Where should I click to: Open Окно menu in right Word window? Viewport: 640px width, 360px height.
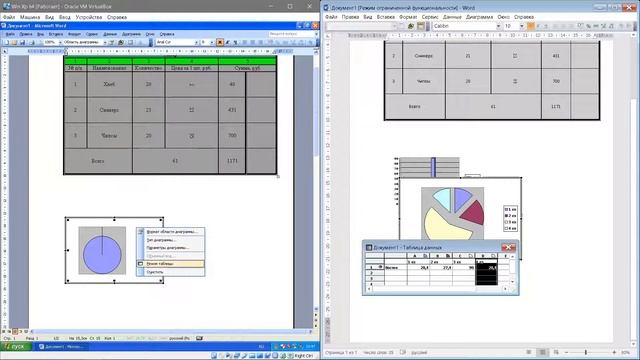pyautogui.click(x=503, y=17)
